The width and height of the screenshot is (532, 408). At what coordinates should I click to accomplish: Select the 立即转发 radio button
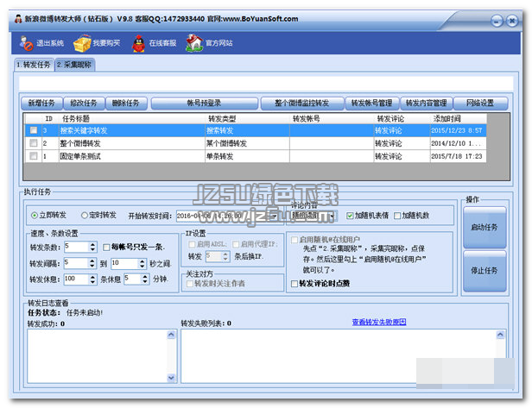35,215
